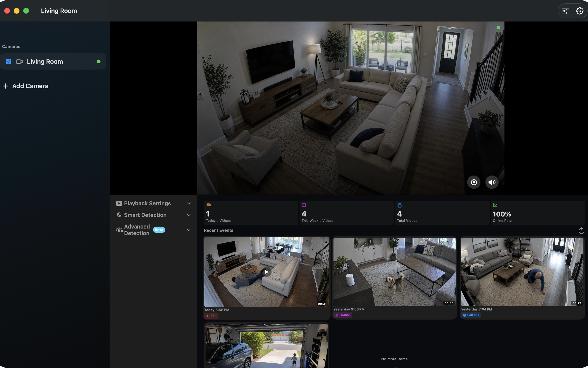
Task: Expand Playback Settings chevron
Action: pos(189,203)
